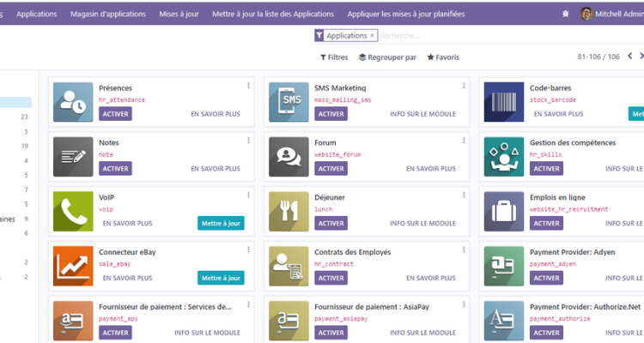Open the Gestion des compétences icon
The height and width of the screenshot is (343, 644).
(504, 157)
